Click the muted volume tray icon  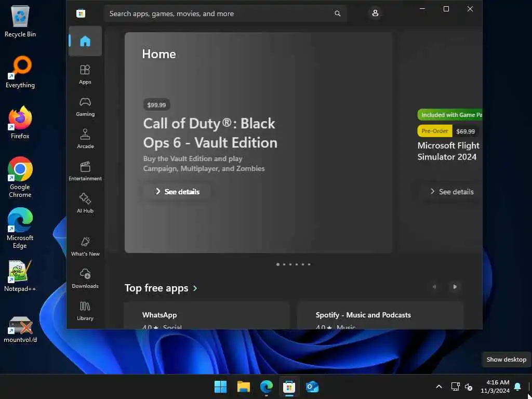pos(469,387)
